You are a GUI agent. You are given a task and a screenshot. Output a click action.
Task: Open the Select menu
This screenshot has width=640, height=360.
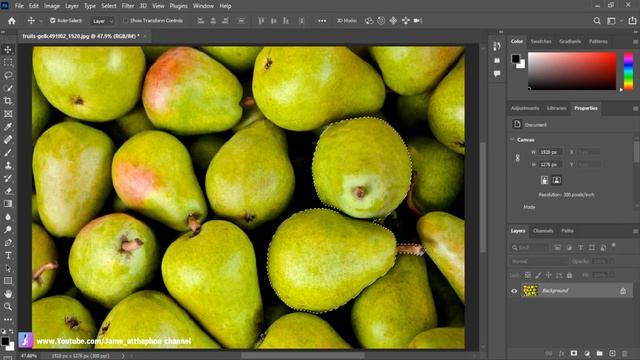tap(109, 6)
